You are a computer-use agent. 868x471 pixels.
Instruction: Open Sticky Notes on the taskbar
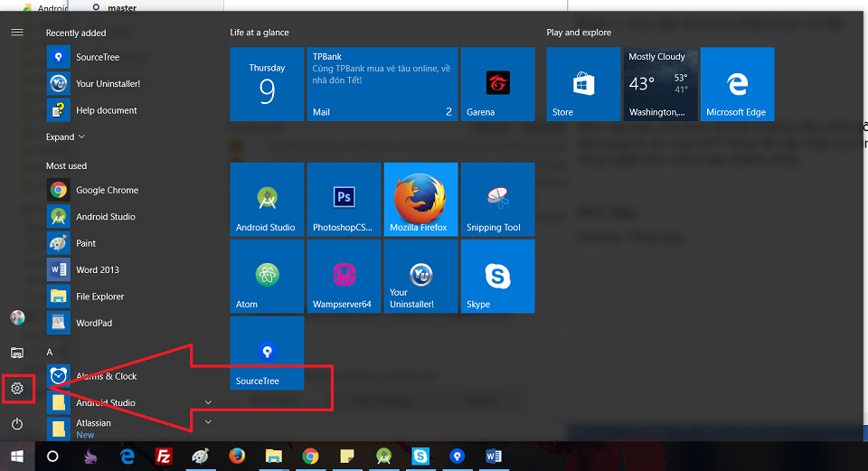(346, 456)
